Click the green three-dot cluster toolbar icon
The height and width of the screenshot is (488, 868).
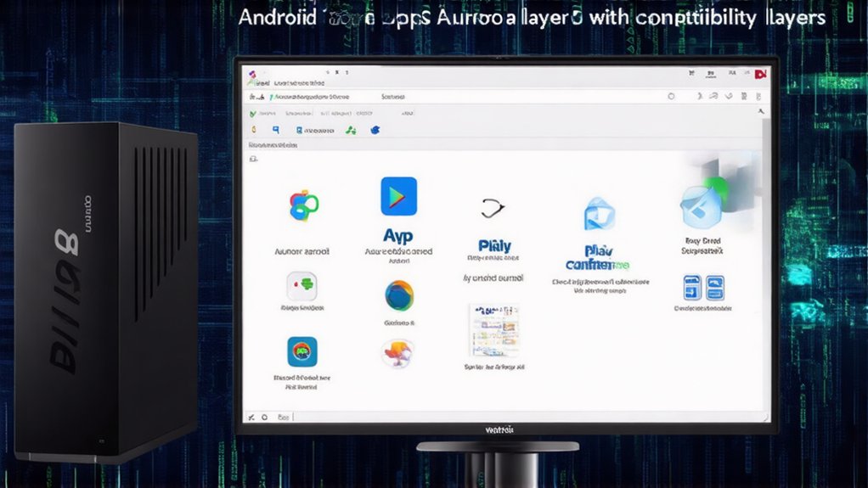pyautogui.click(x=351, y=131)
